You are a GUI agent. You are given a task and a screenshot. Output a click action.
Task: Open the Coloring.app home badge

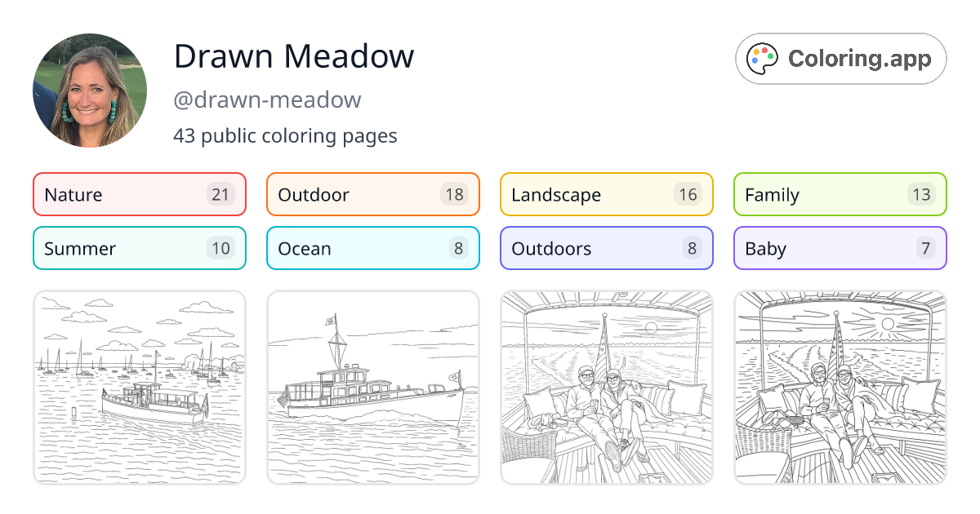[840, 59]
